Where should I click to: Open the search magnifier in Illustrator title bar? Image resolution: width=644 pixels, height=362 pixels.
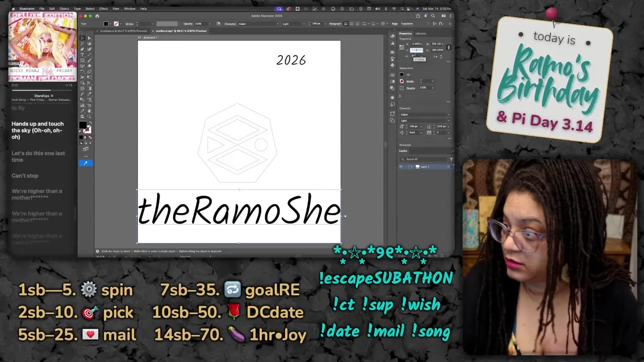(x=433, y=16)
